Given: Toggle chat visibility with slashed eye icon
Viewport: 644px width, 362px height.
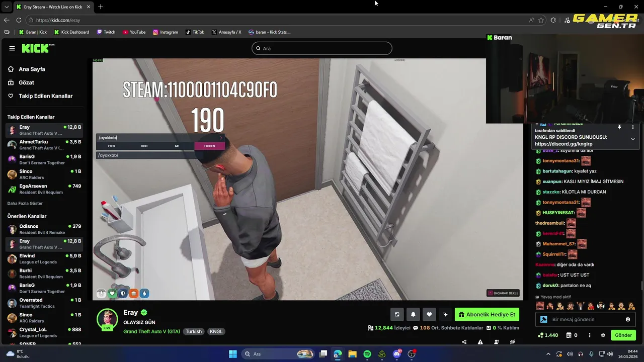Looking at the screenshot, I should click(513, 342).
